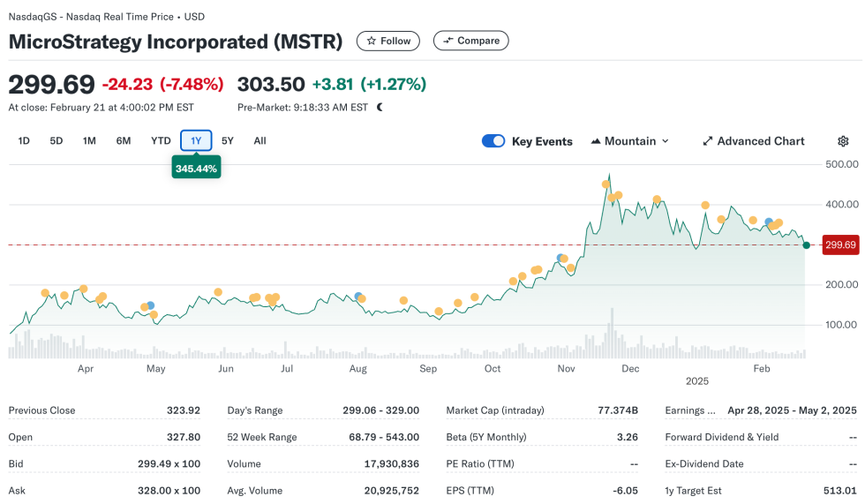
Task: Open the Advanced Chart view
Action: [753, 141]
